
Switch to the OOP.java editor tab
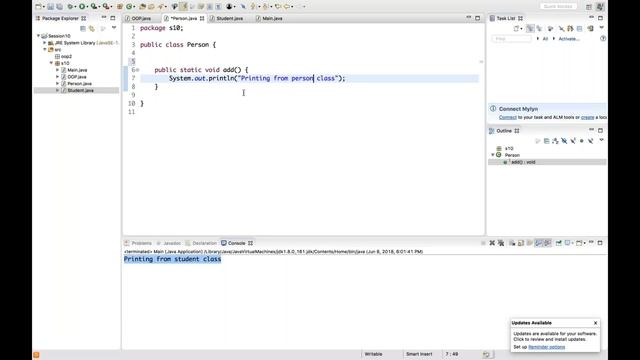[141, 18]
